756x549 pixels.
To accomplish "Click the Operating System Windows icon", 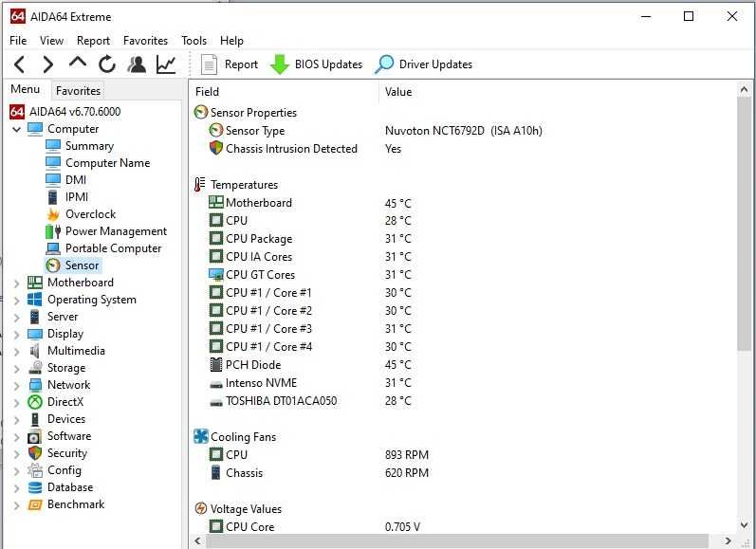I will pyautogui.click(x=35, y=300).
